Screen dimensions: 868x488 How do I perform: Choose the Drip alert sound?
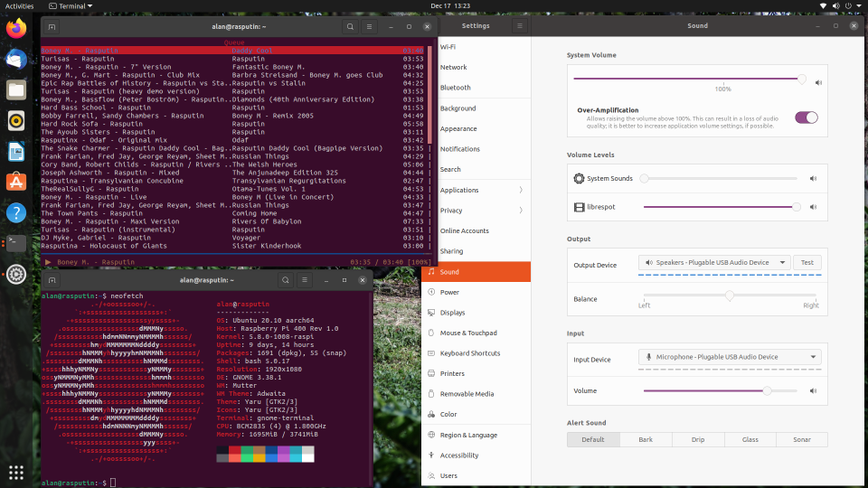(x=697, y=439)
